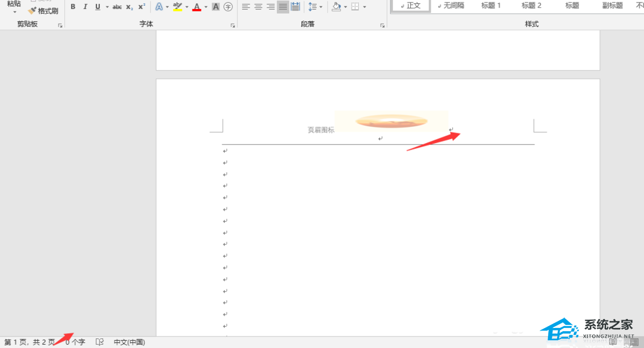Toggle Italic formatting

(85, 6)
